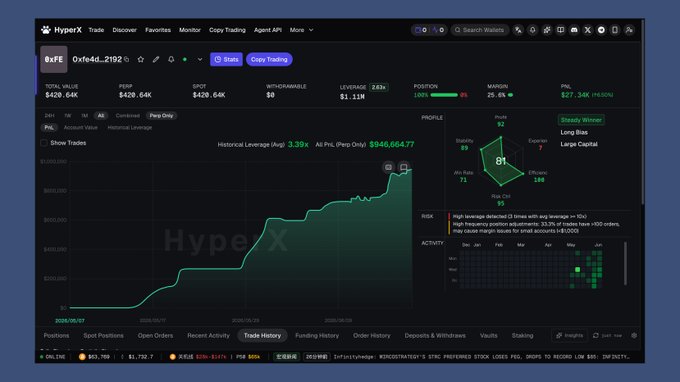The height and width of the screenshot is (382, 680).
Task: Click the green position ratio bar
Action: (444, 95)
